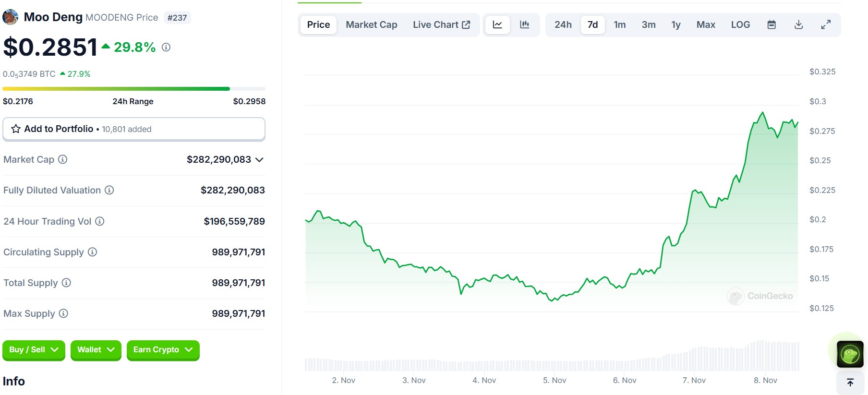Image resolution: width=868 pixels, height=395 pixels.
Task: Switch to line chart view icon
Action: pyautogui.click(x=497, y=24)
